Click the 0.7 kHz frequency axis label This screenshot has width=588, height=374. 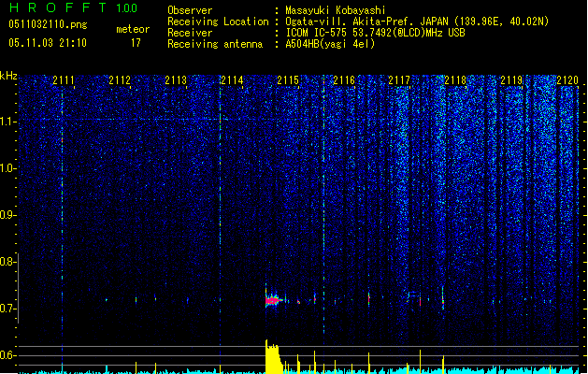(x=7, y=309)
